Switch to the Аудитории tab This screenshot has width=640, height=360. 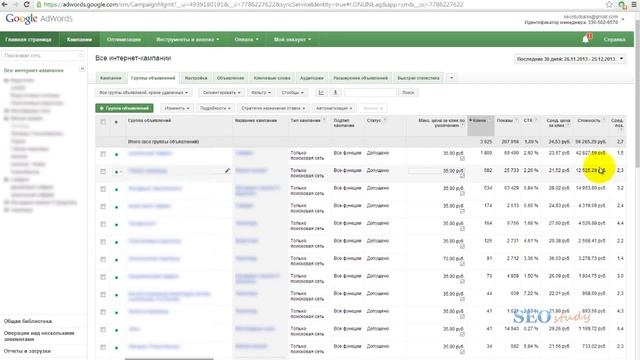point(311,78)
